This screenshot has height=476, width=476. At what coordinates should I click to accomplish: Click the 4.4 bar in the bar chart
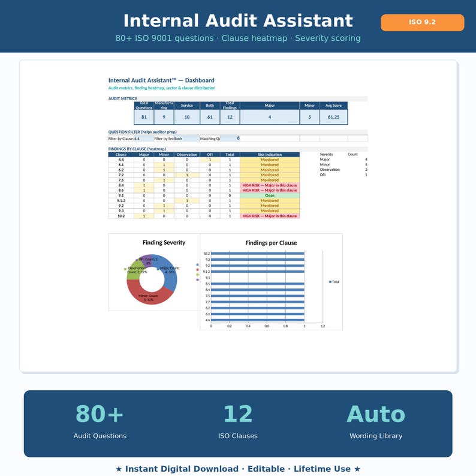[257, 320]
